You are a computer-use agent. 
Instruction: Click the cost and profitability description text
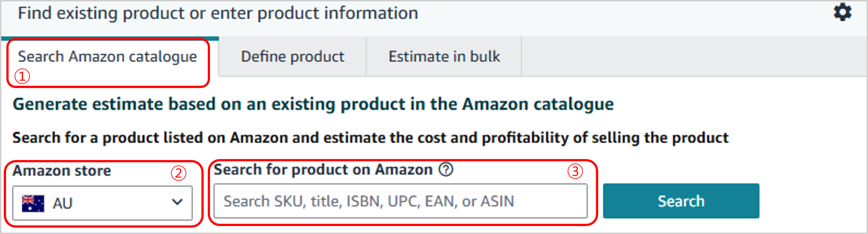(x=370, y=138)
